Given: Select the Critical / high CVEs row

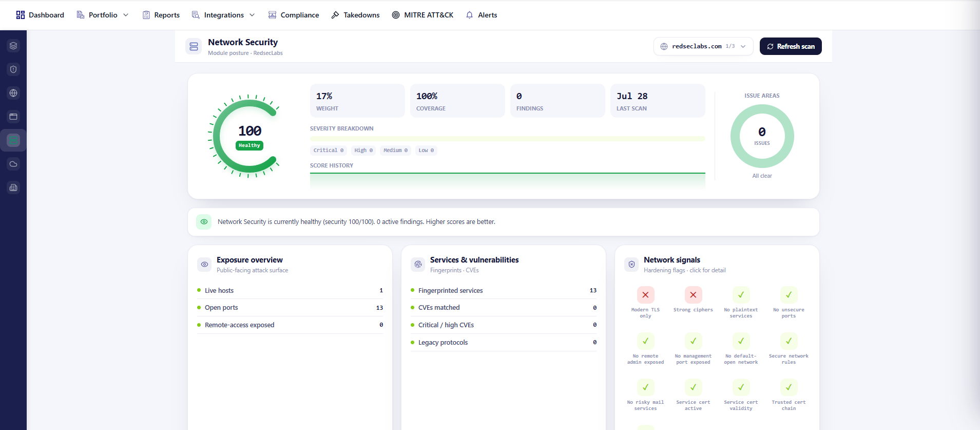Looking at the screenshot, I should tap(504, 325).
